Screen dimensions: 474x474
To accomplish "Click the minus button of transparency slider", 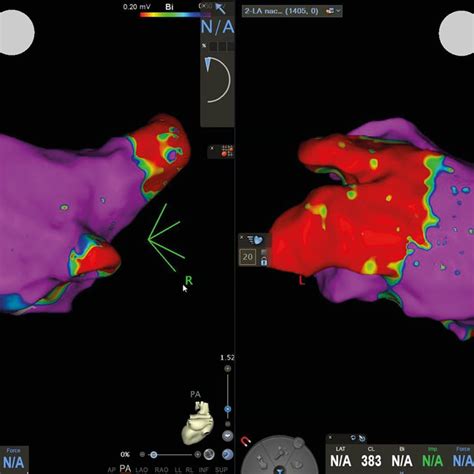I will coord(142,454).
